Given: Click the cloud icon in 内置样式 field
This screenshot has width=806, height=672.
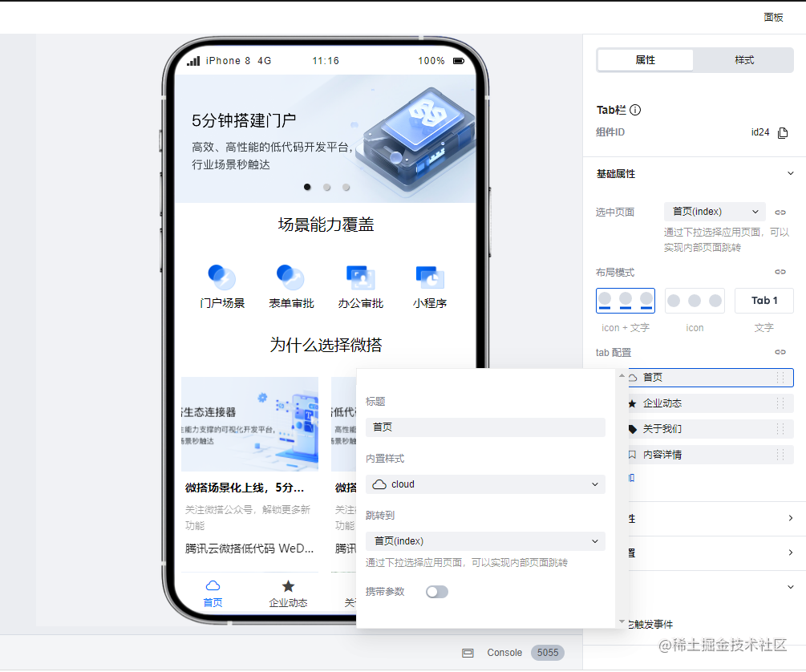Looking at the screenshot, I should (x=379, y=484).
